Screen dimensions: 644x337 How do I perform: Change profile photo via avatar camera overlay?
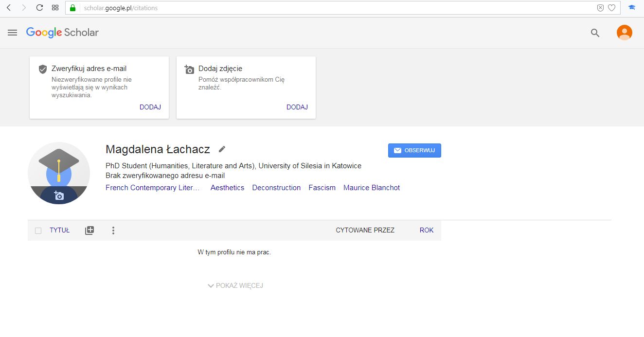(x=59, y=195)
